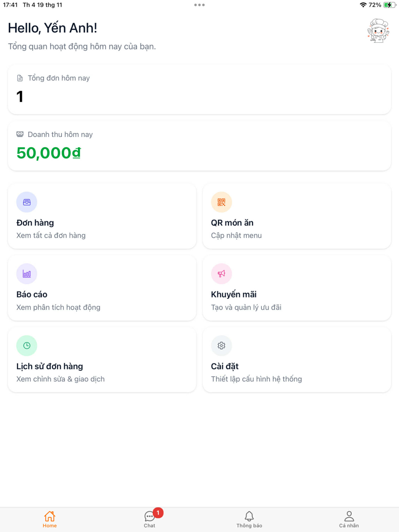Tap the QR món ăn code icon
Image resolution: width=399 pixels, height=532 pixels.
(x=221, y=202)
